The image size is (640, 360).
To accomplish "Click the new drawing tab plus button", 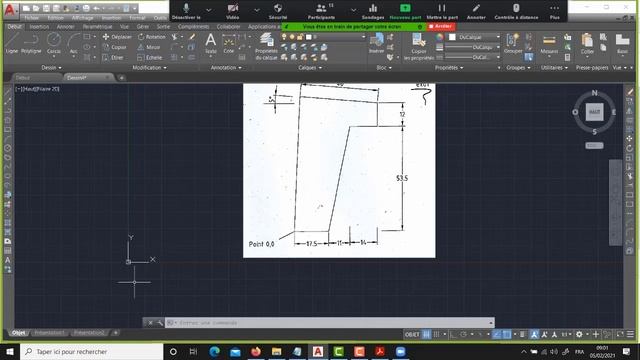I will [121, 78].
